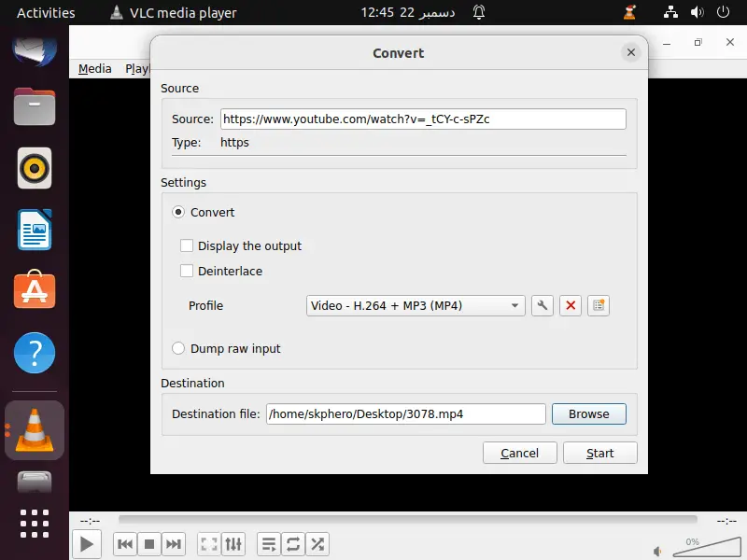Screen dimensions: 747x560
Task: Click the Cancel button
Action: tap(520, 453)
